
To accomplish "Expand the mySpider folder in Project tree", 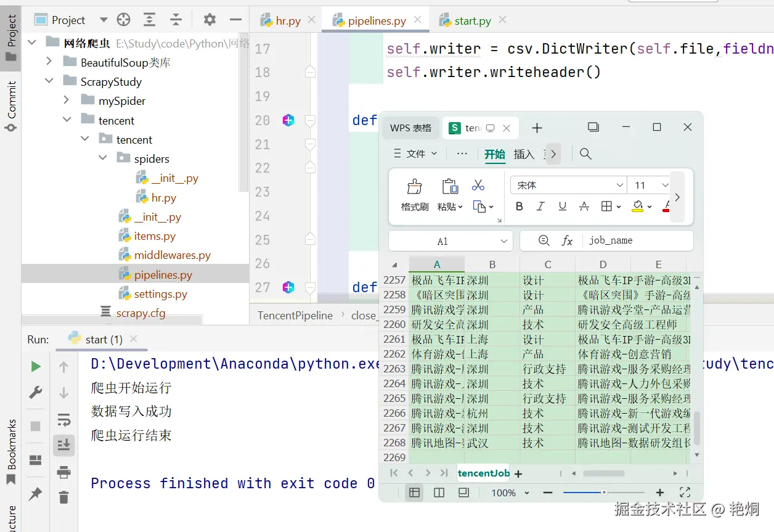I will click(x=67, y=100).
